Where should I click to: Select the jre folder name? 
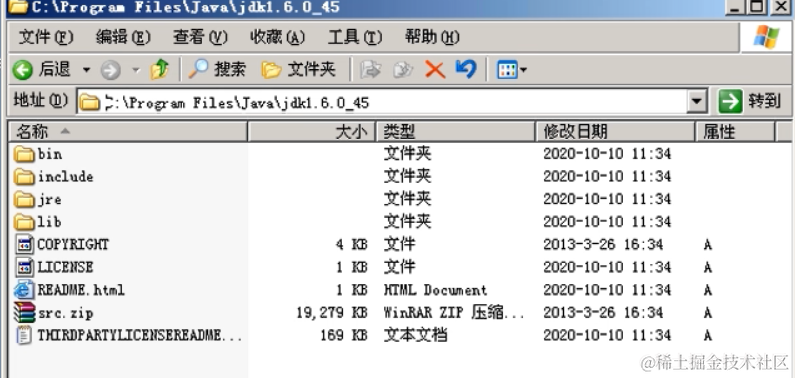click(50, 200)
